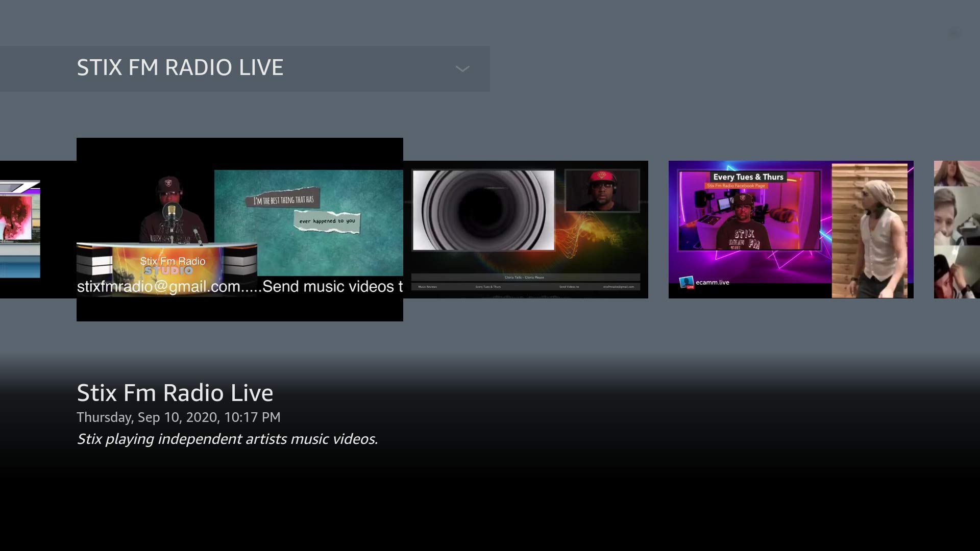This screenshot has width=980, height=551.
Task: Select the partially visible thumbnail at the right edge
Action: pos(957,230)
